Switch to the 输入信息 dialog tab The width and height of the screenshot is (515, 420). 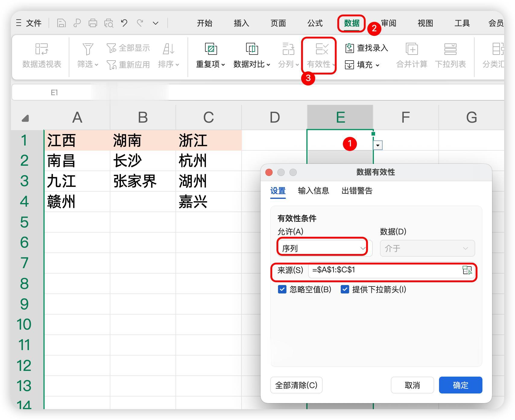[314, 191]
